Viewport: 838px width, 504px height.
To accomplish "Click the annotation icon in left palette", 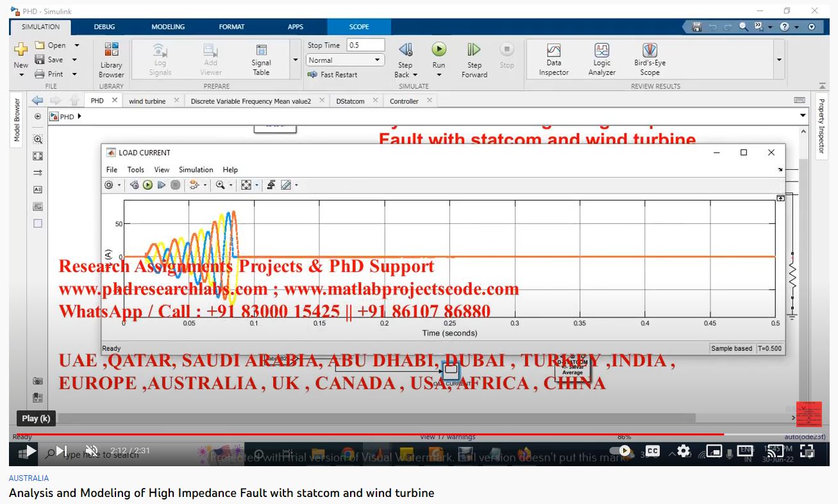I will [x=38, y=190].
